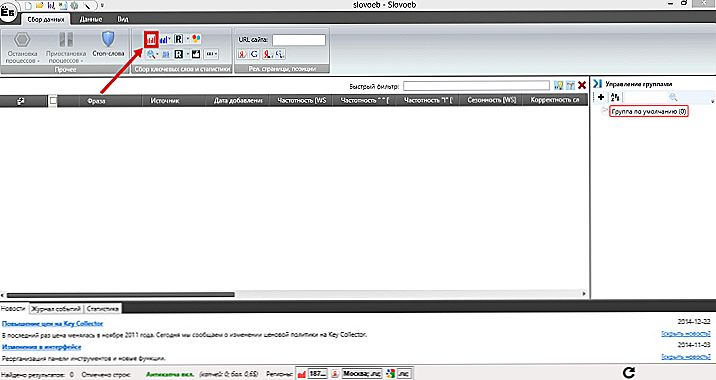
Task: Click the Google G relevant page icon
Action: (254, 54)
